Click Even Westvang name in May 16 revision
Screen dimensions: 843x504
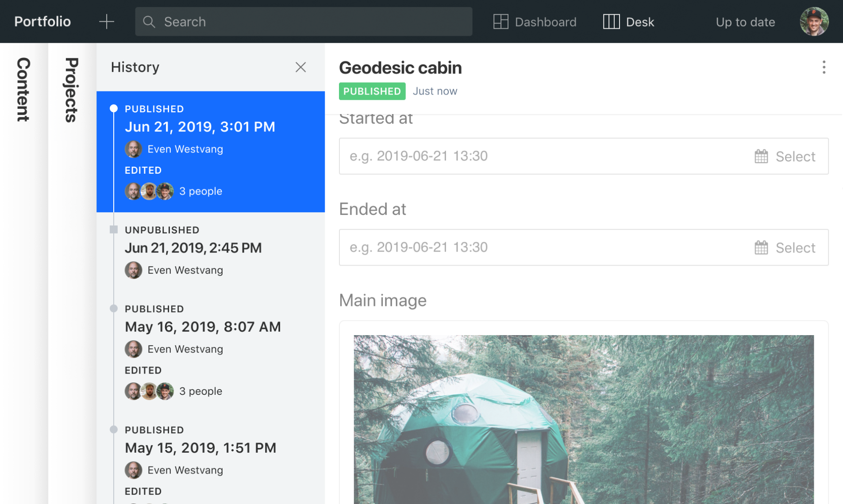(185, 349)
